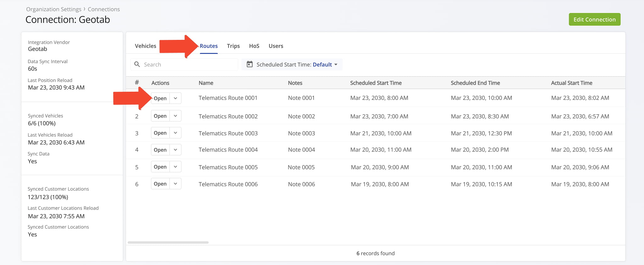The width and height of the screenshot is (644, 265).
Task: Click the calendar icon beside Scheduled Start Time
Action: coord(249,64)
